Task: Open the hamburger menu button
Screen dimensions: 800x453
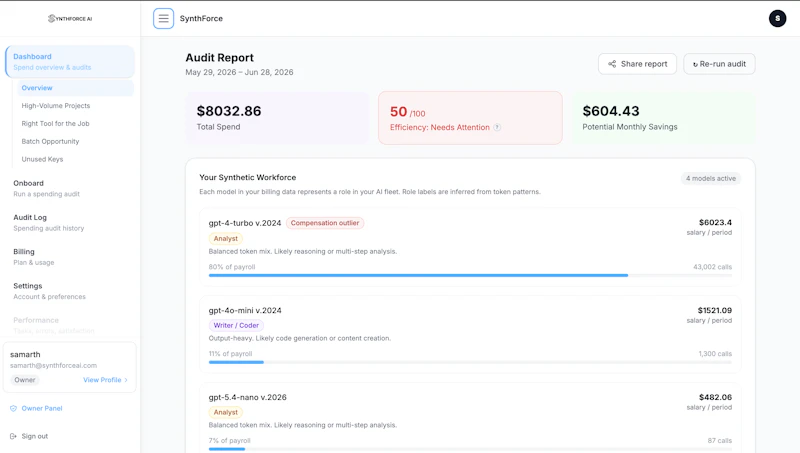Action: [163, 18]
